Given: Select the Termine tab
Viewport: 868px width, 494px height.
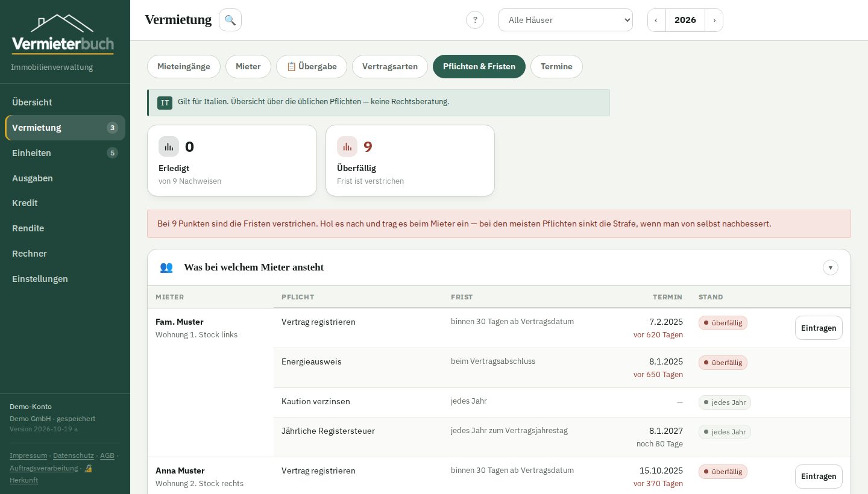Looking at the screenshot, I should coord(556,66).
